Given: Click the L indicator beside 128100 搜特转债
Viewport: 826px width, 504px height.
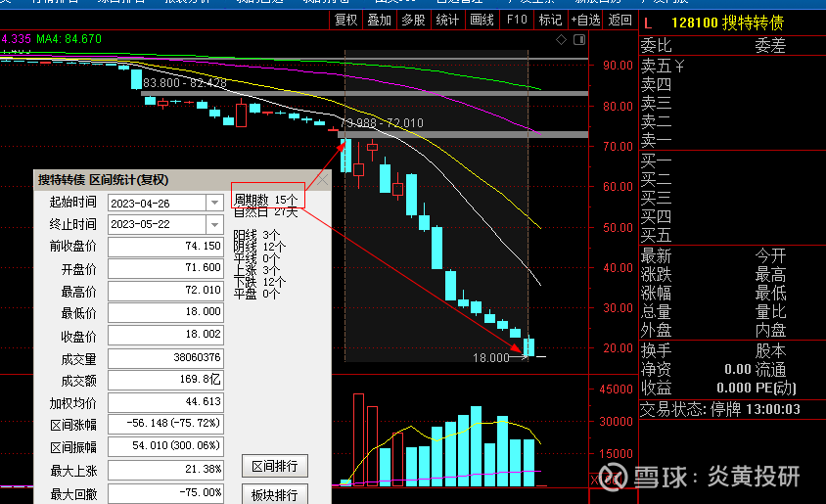Looking at the screenshot, I should (x=648, y=23).
